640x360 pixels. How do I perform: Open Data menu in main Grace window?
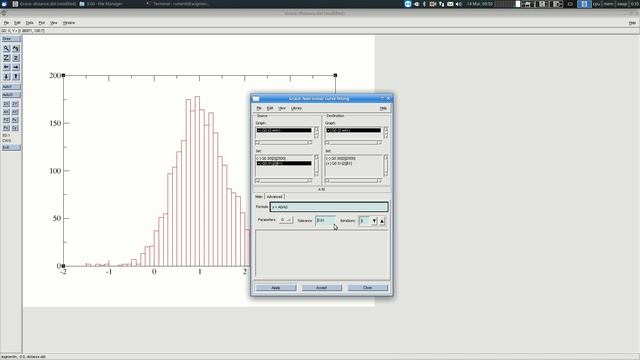coord(29,23)
